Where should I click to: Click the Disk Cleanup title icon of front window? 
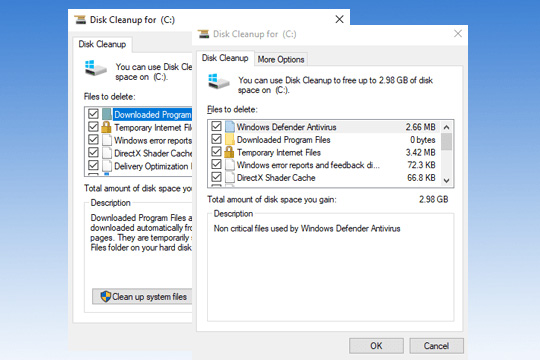(204, 34)
